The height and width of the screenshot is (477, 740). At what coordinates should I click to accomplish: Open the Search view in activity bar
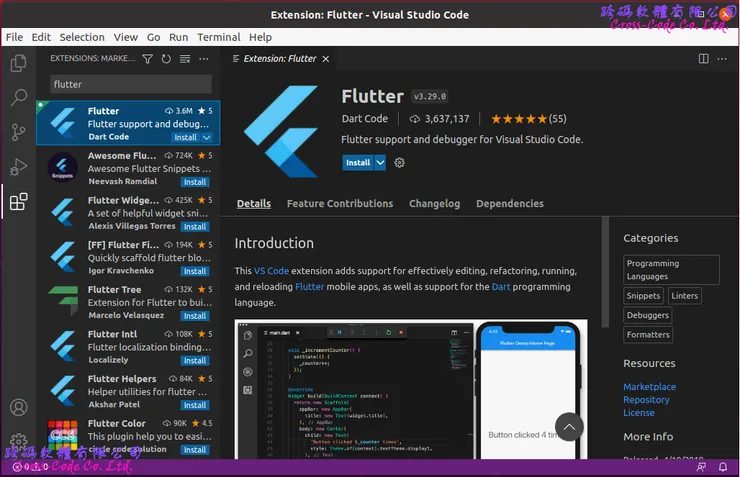(x=18, y=98)
